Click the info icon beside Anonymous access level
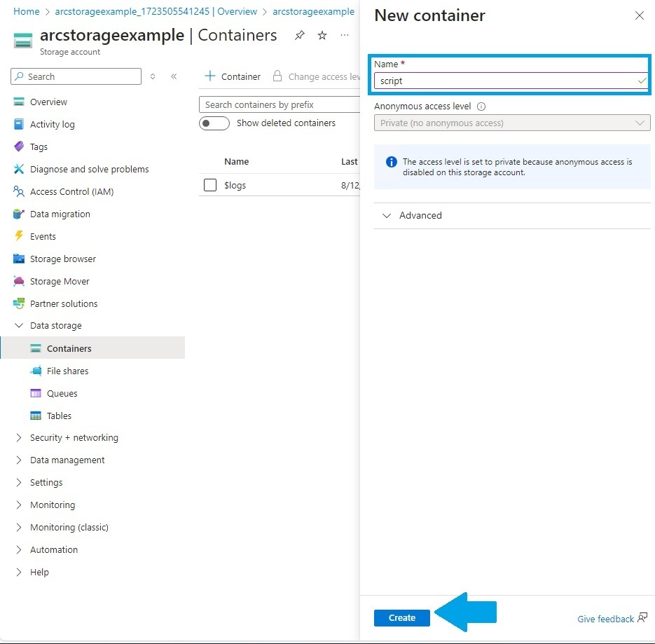The height and width of the screenshot is (644, 655). [481, 107]
